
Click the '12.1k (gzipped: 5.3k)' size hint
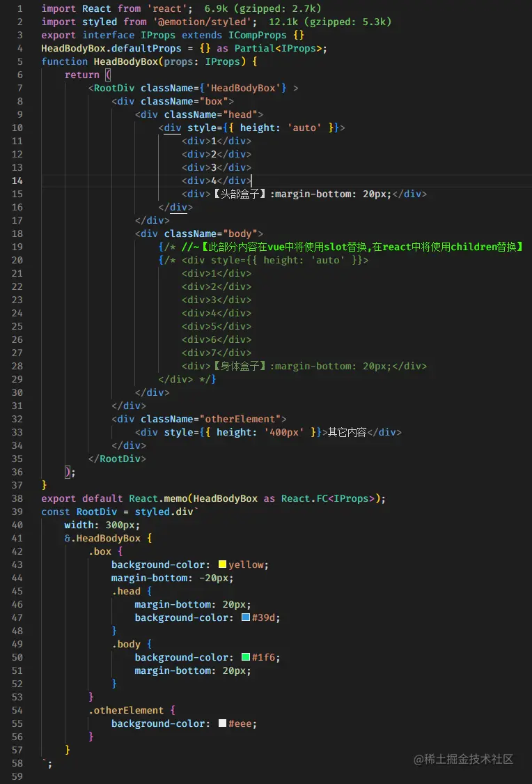(330, 22)
